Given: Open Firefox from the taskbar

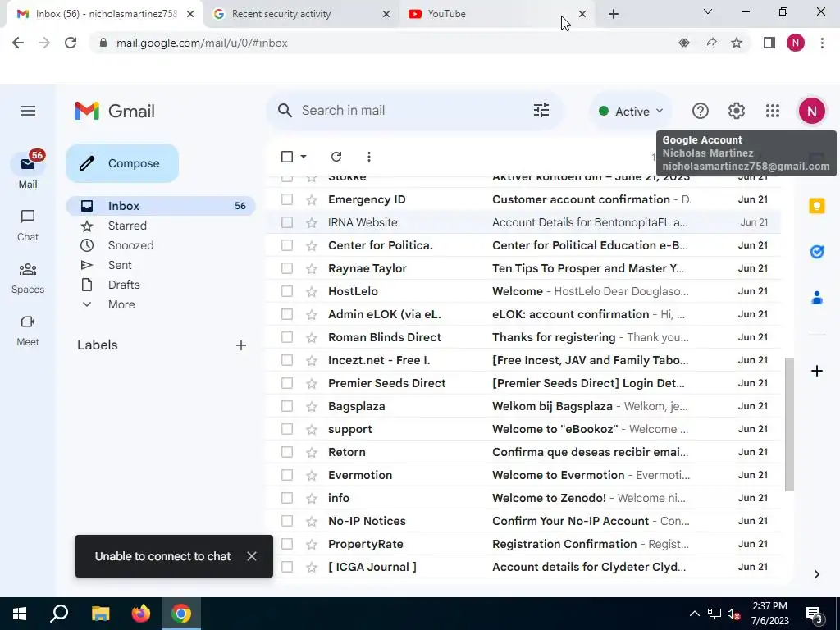Looking at the screenshot, I should (x=141, y=614).
